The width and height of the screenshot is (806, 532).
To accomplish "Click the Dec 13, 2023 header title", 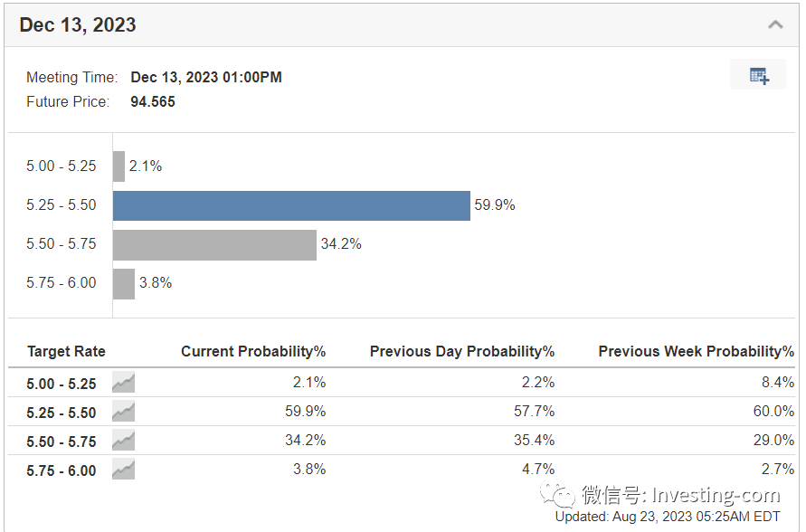I will (78, 24).
